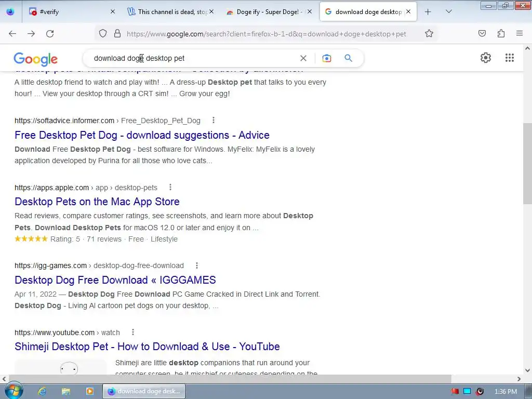Open the Firefox application menu
This screenshot has width=532, height=399.
(x=520, y=33)
